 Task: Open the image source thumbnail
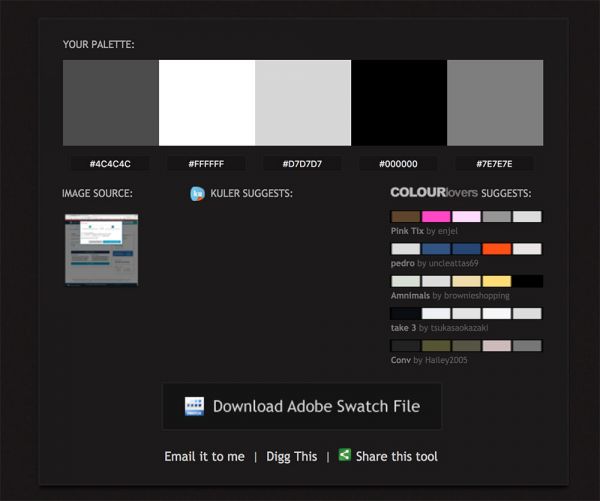click(101, 249)
